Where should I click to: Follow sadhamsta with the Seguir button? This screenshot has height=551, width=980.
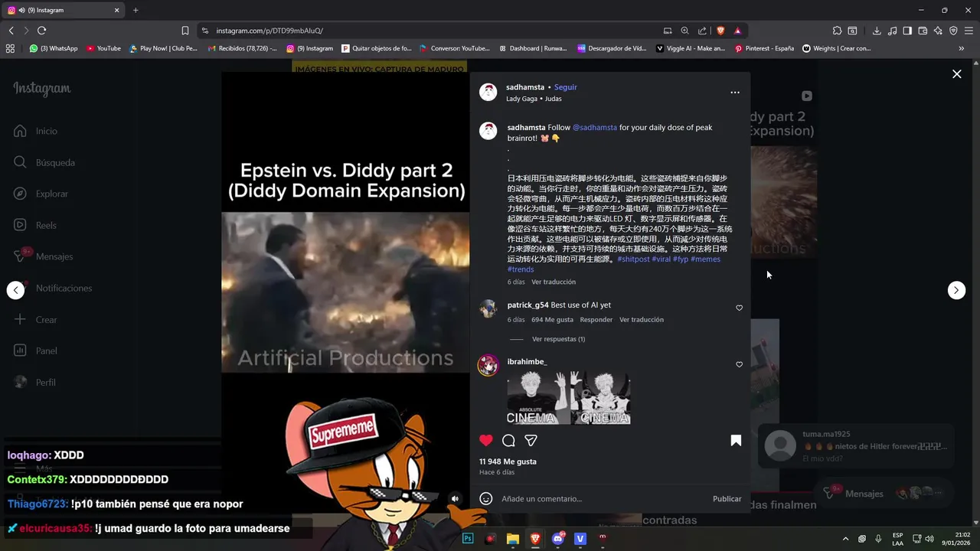(566, 87)
